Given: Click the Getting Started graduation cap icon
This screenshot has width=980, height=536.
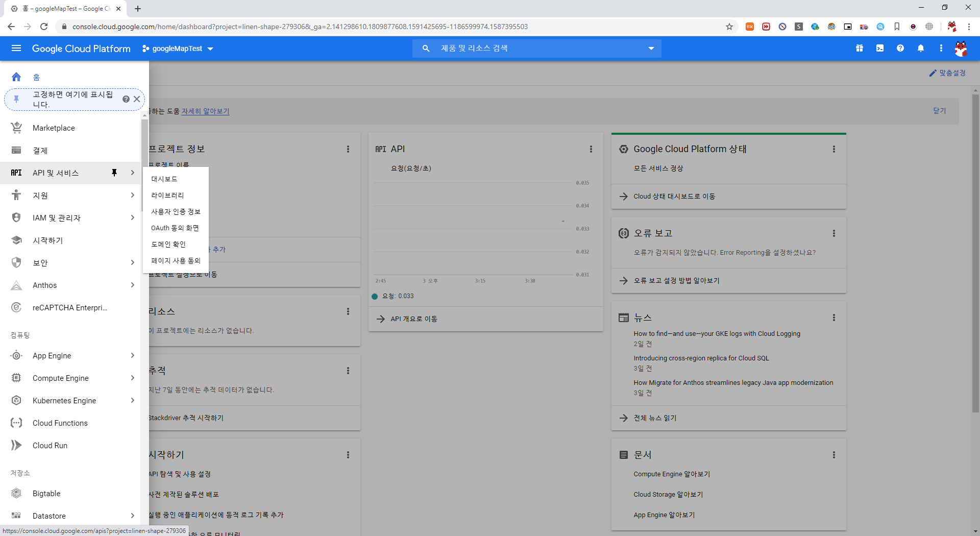Looking at the screenshot, I should [x=16, y=240].
